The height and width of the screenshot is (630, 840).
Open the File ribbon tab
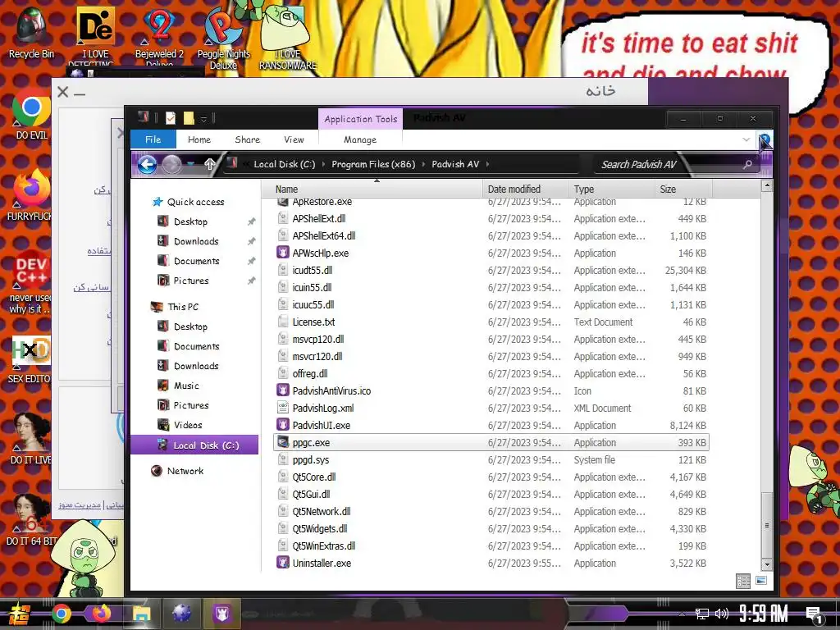153,139
